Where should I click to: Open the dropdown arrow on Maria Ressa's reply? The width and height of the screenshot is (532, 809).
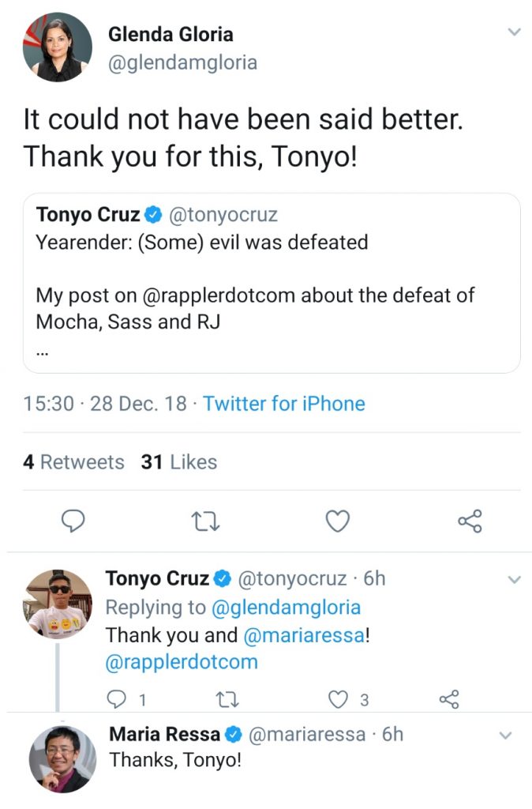click(x=506, y=736)
